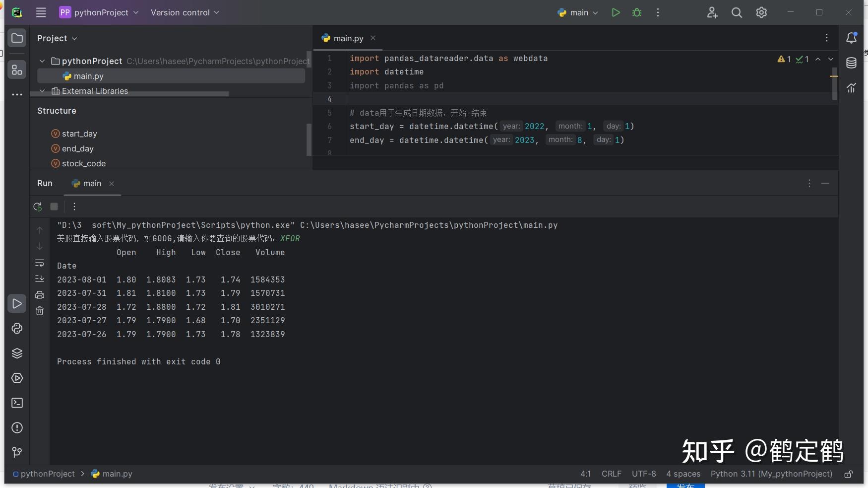Viewport: 868px width, 488px height.
Task: Open the Terminal tool window
Action: click(17, 403)
